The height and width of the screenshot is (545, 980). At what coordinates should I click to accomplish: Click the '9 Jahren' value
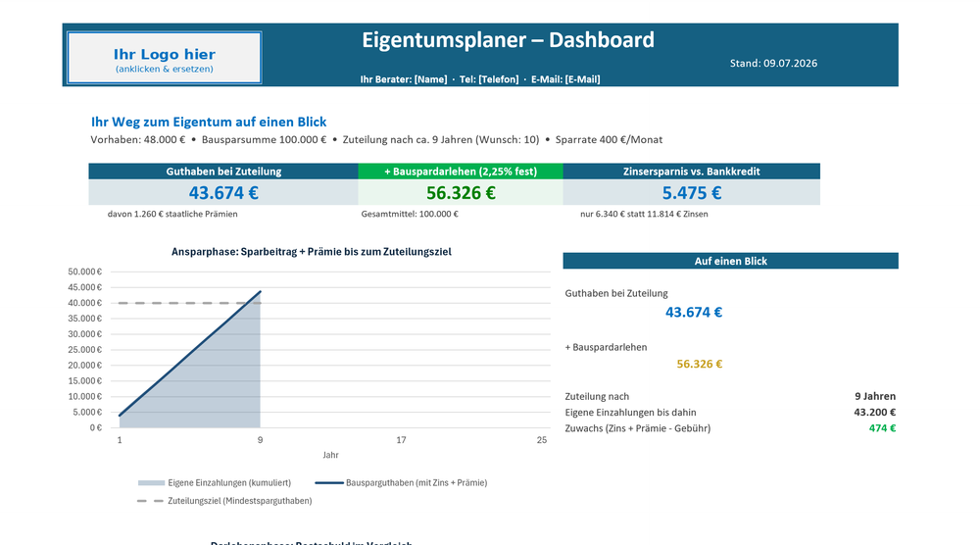[875, 396]
